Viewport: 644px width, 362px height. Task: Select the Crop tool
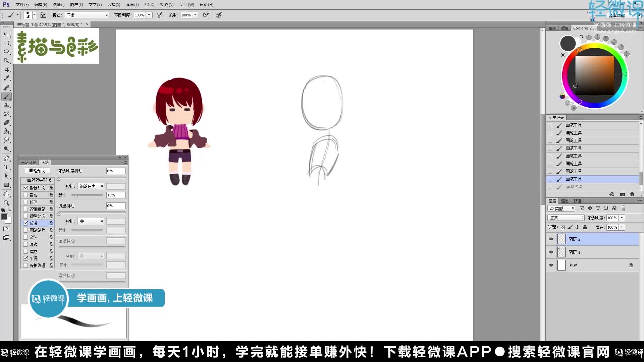[6, 69]
